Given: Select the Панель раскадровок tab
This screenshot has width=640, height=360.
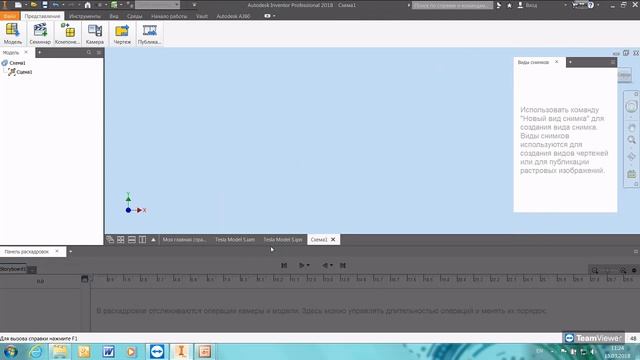Looking at the screenshot, I should [27, 252].
